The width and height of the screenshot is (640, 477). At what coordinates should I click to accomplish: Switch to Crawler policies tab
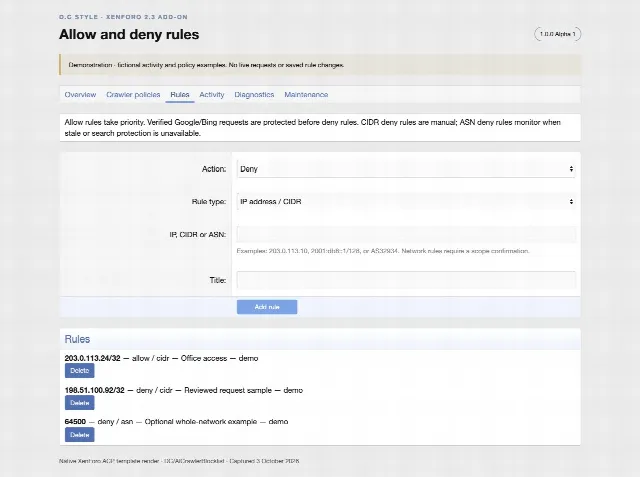click(133, 95)
